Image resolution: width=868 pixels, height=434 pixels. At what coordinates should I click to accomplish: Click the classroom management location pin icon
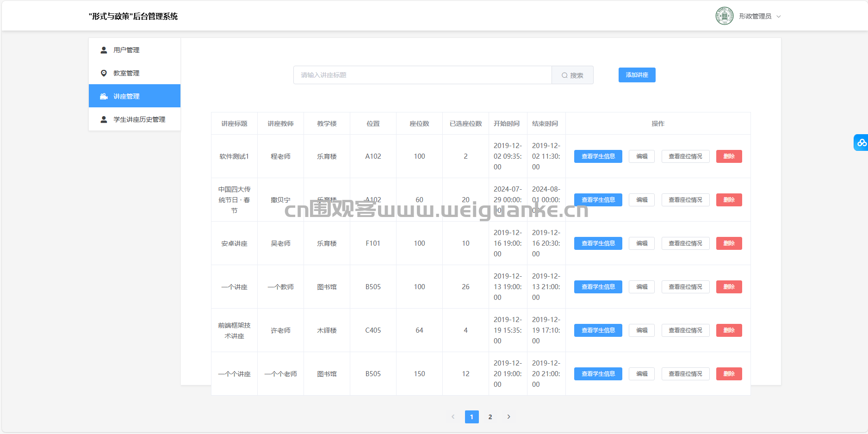tap(104, 73)
